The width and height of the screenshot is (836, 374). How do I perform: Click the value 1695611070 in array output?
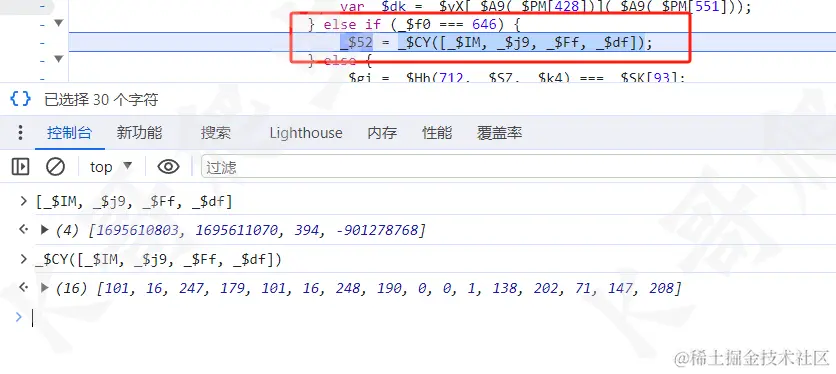[237, 230]
